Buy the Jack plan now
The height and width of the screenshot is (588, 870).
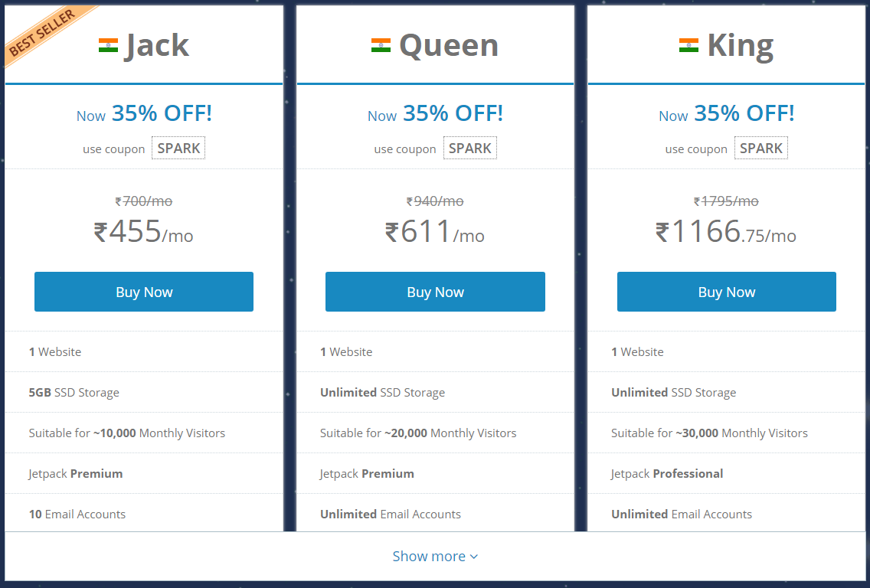point(144,292)
